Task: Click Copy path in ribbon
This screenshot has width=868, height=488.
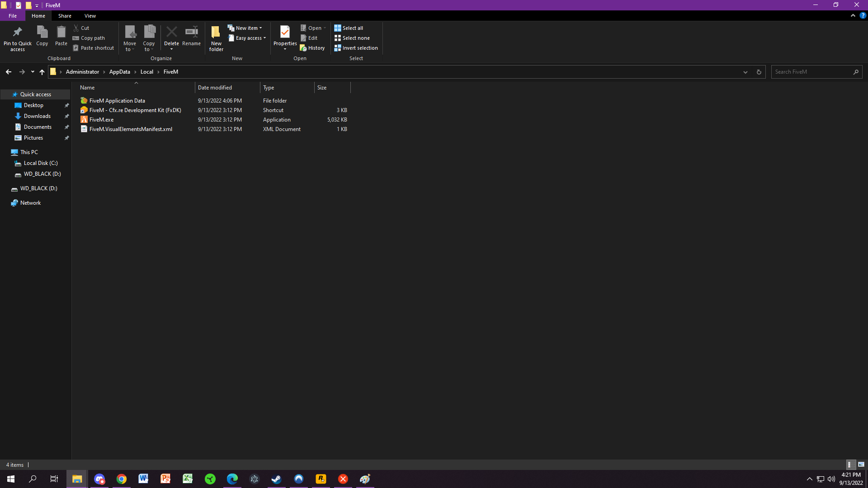Action: tap(89, 38)
